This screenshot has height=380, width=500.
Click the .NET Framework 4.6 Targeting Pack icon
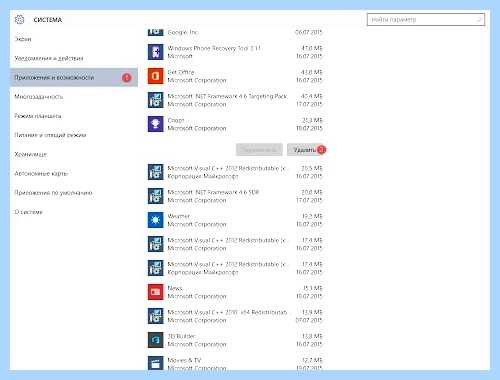tap(156, 100)
